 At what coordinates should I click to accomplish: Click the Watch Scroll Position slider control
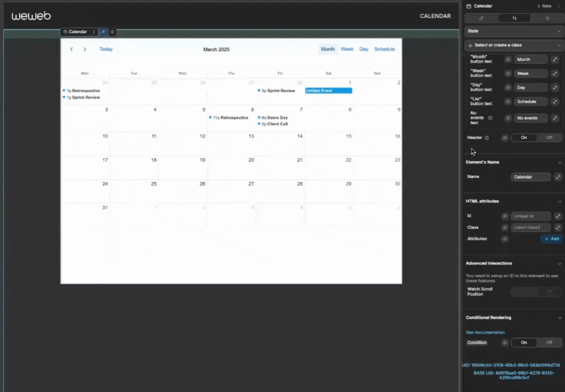tap(536, 292)
